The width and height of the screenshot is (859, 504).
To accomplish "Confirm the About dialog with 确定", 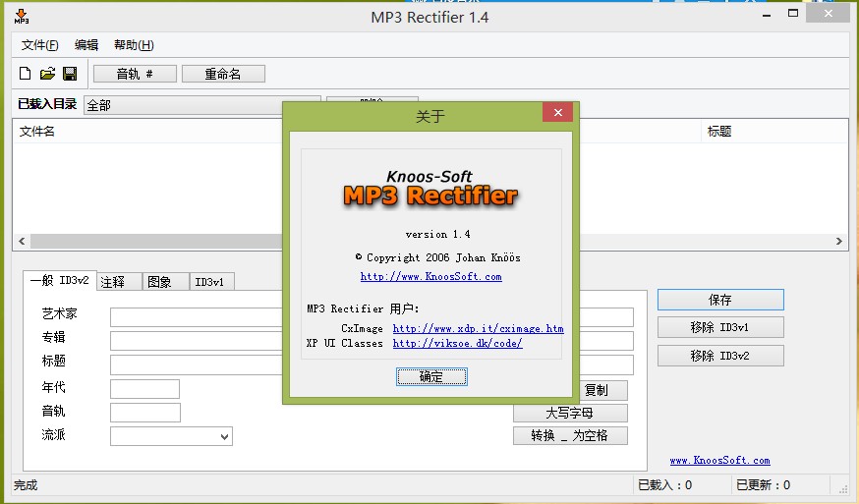I will 431,377.
